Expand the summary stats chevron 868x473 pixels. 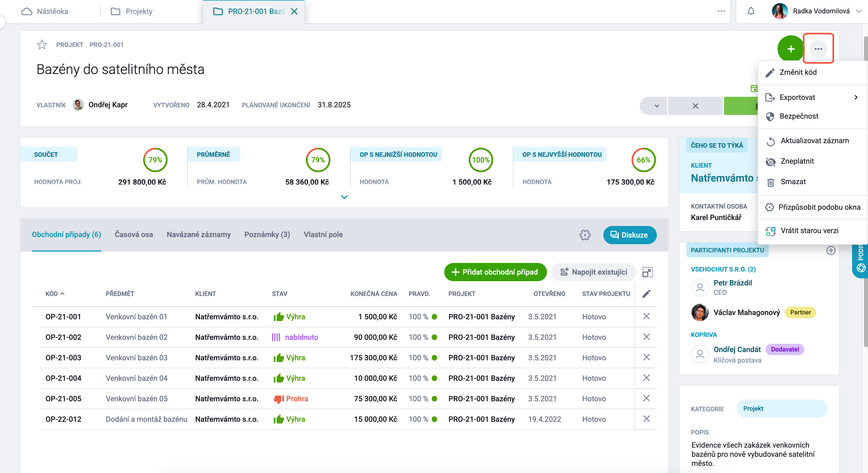pos(344,197)
